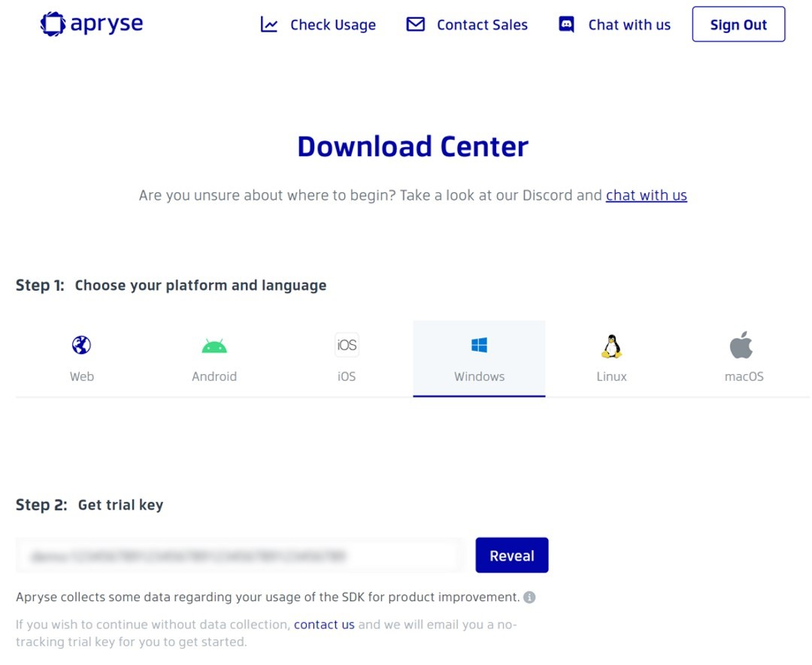
Task: Click the Reveal button
Action: tap(511, 555)
